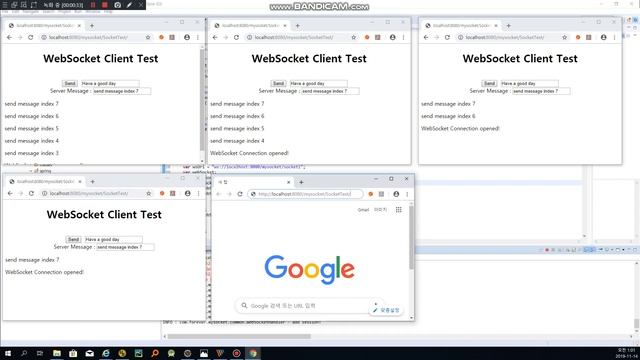Click Send in the top-right WebSocket window

(x=489, y=83)
